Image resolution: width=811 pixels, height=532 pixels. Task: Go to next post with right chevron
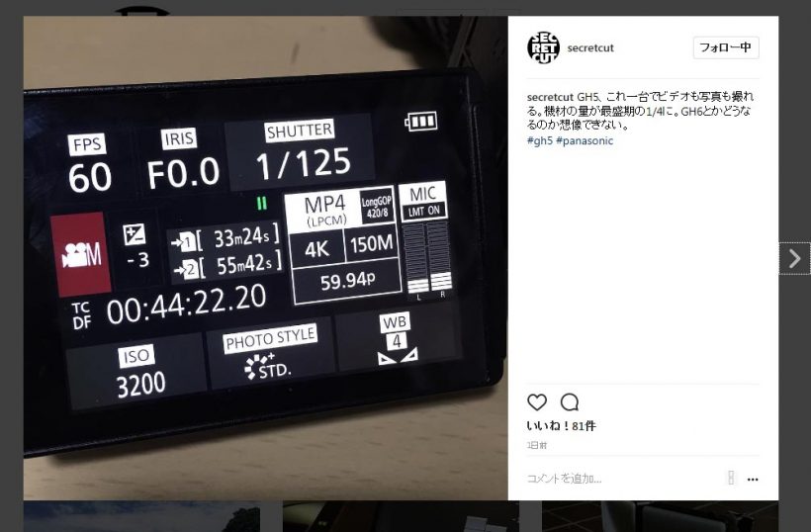point(794,258)
